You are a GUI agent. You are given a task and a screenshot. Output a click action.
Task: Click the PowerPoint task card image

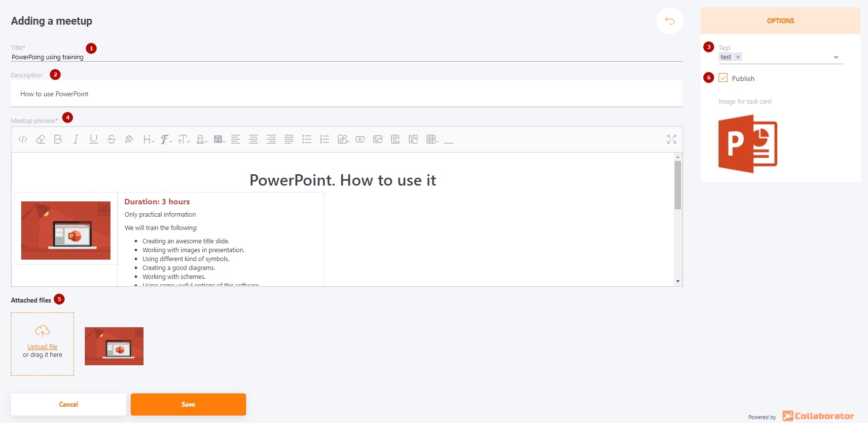[748, 144]
